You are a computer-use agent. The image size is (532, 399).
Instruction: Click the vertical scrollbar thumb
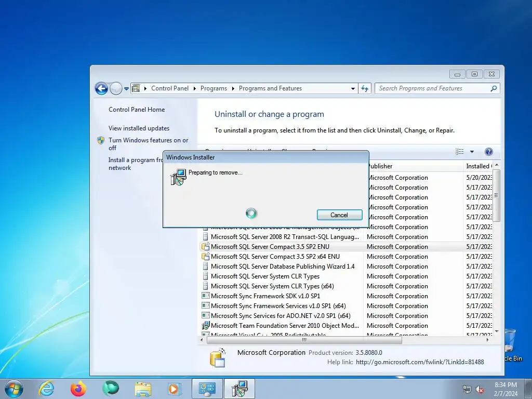coord(496,196)
